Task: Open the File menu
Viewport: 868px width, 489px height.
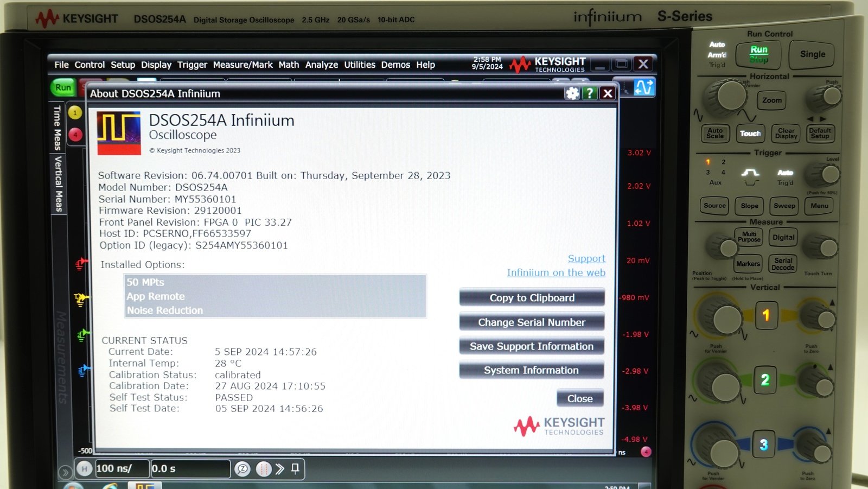Action: [x=61, y=65]
